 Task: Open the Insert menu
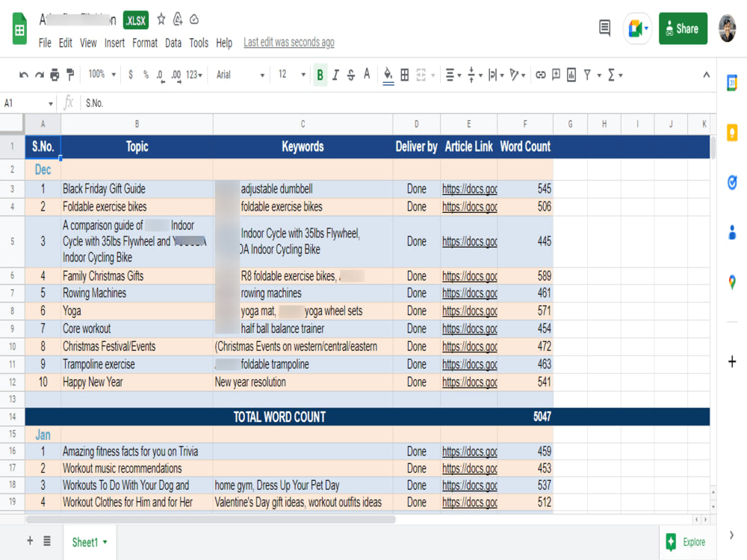coord(114,43)
